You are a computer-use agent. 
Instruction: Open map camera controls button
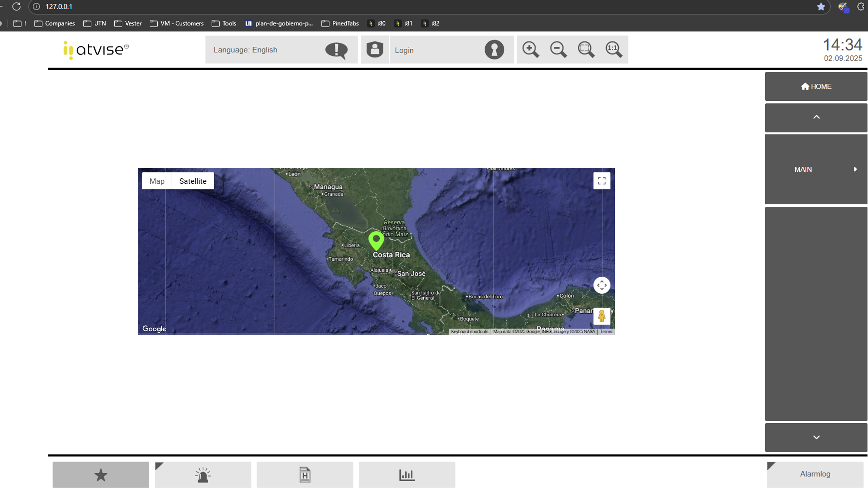602,285
